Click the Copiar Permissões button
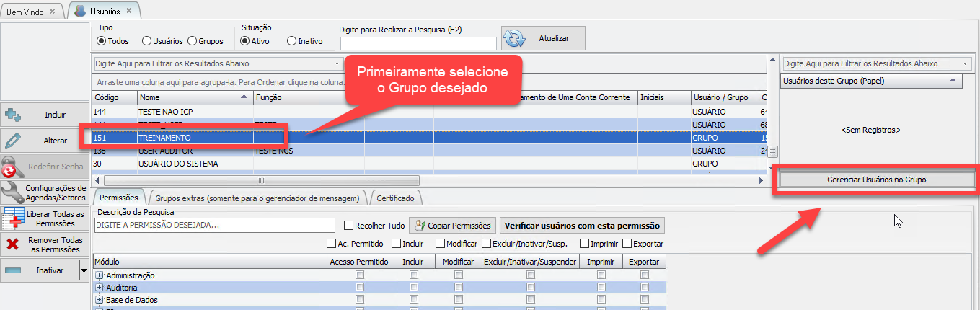 (453, 226)
